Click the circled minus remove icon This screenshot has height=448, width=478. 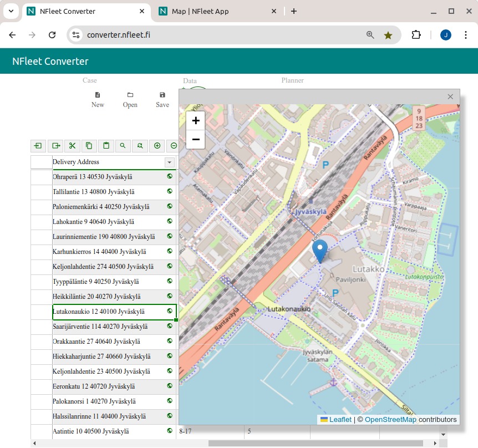click(174, 146)
